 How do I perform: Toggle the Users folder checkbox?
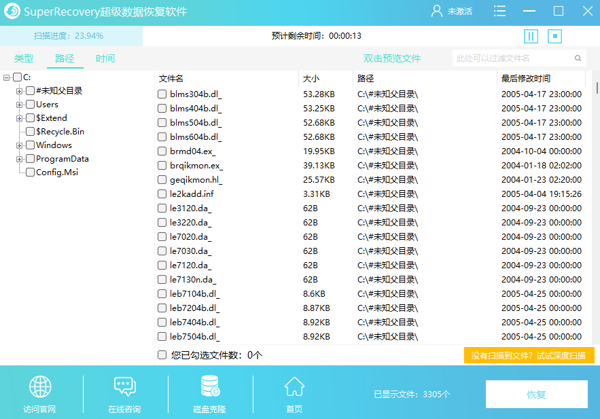point(30,104)
